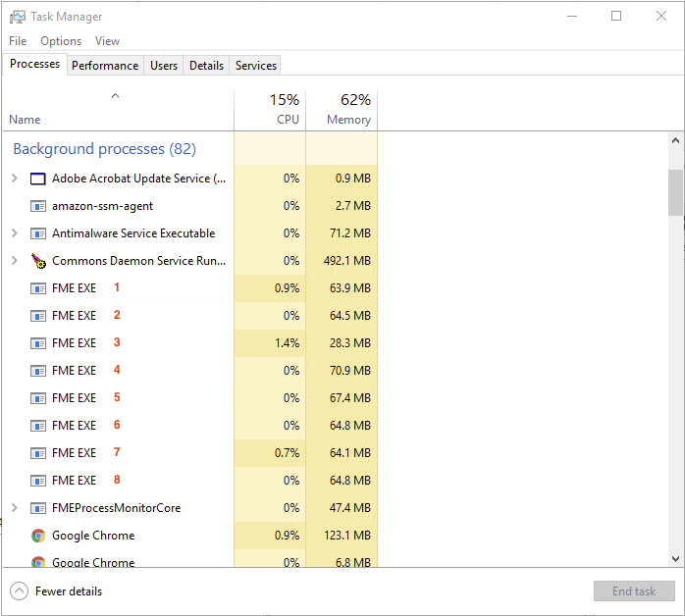This screenshot has height=616, width=685.
Task: Select the amazon-ssm-agent row name
Action: (x=103, y=206)
